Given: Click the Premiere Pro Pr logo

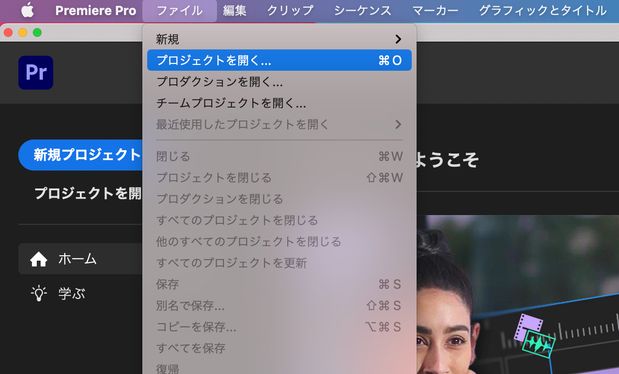Looking at the screenshot, I should [x=36, y=73].
